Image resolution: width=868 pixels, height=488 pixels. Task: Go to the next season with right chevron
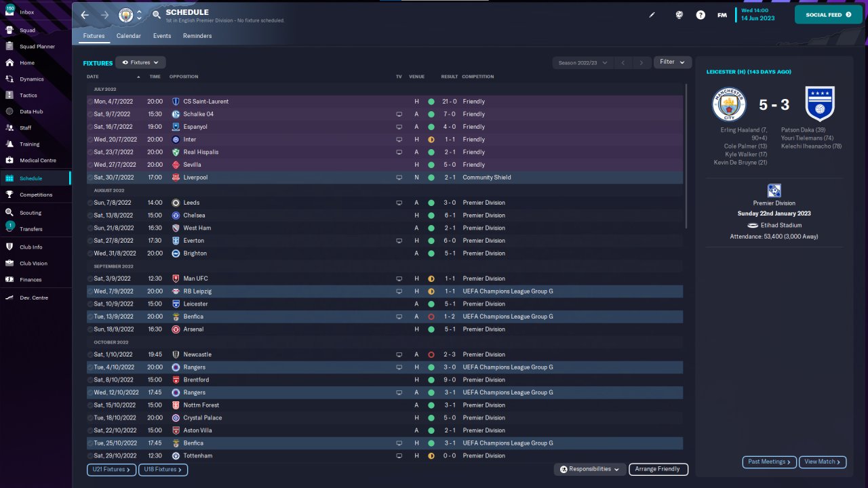[x=642, y=62]
